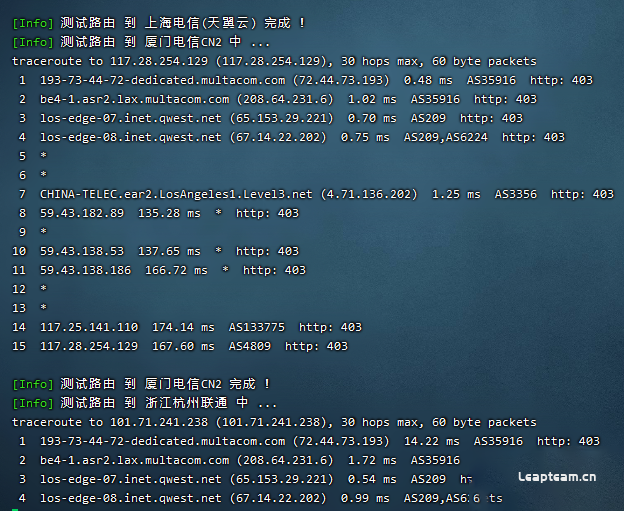Select 'be4-1.asr2.lax.multacom.com' beside 1.02 ms

tap(135, 99)
